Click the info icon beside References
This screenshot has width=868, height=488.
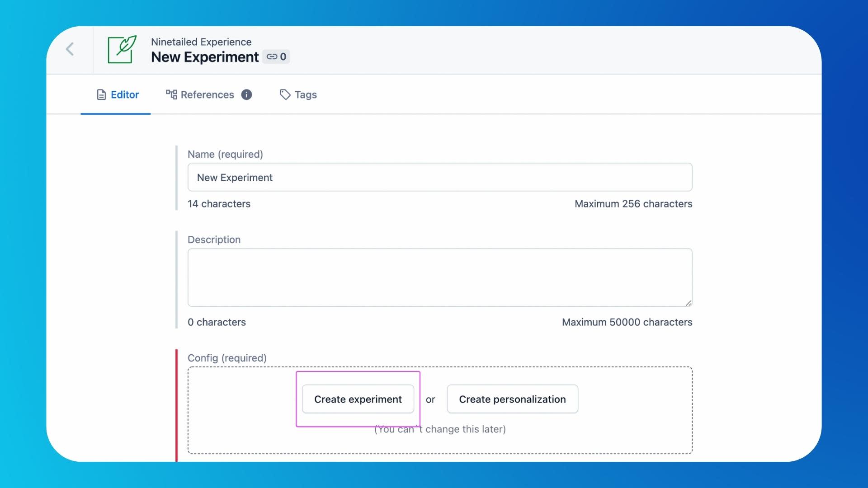(x=246, y=94)
